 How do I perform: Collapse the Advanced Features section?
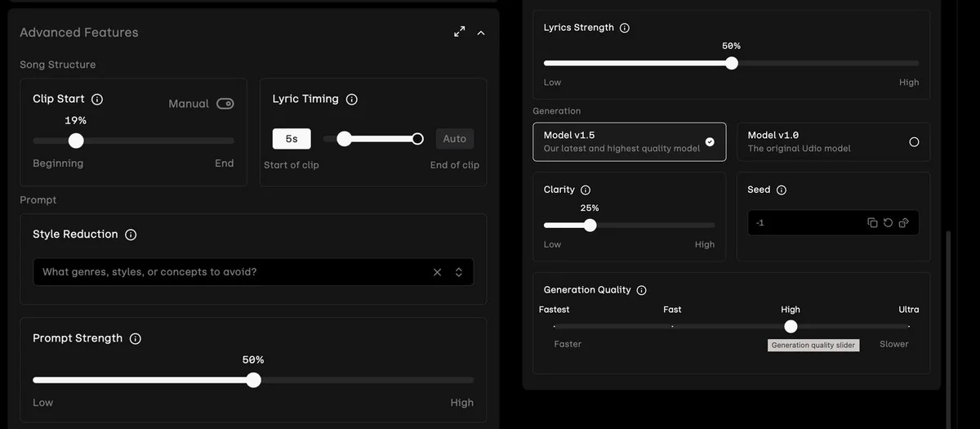(481, 33)
